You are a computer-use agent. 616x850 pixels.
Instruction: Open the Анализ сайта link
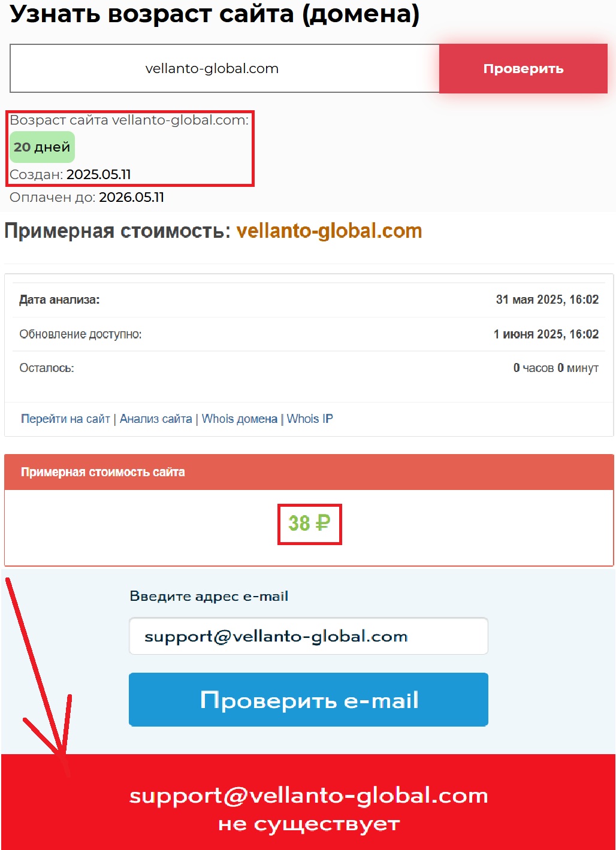pyautogui.click(x=156, y=419)
